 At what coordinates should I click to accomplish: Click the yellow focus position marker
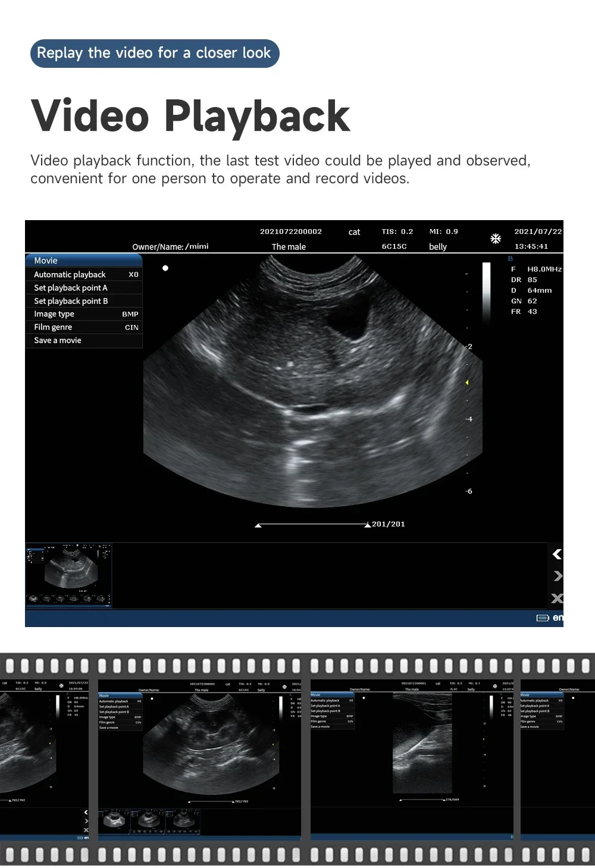(x=467, y=382)
